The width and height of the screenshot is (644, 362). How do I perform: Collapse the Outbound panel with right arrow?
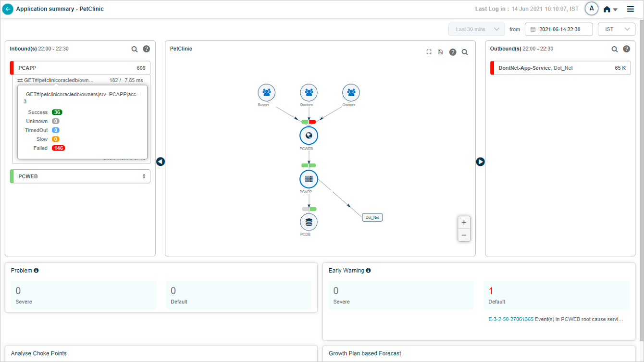point(480,162)
